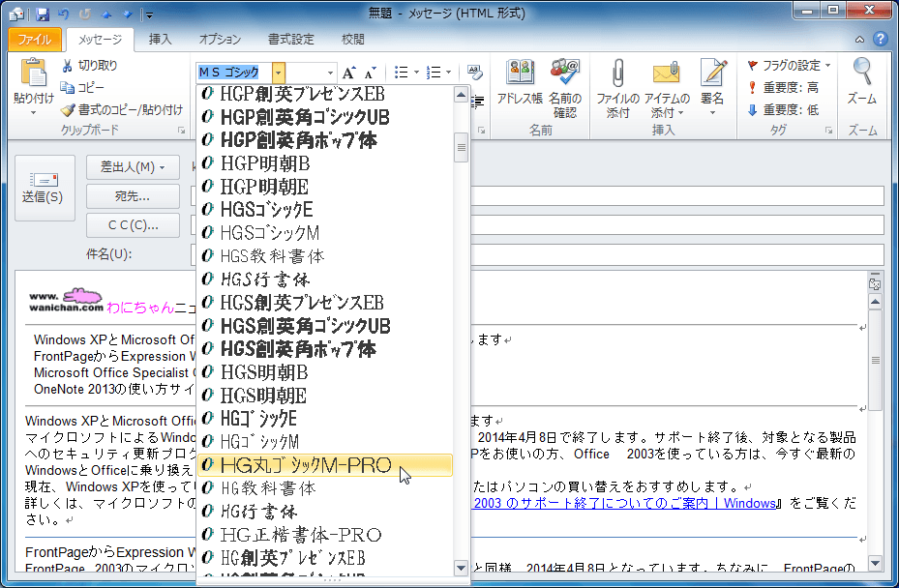Expand the 貼り付け paste options arrow
The image size is (899, 588).
tap(33, 113)
